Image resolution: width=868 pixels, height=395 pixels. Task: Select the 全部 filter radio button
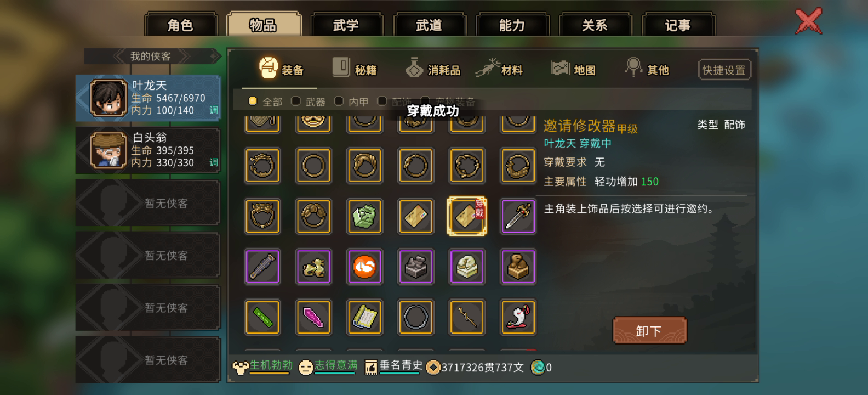point(253,101)
